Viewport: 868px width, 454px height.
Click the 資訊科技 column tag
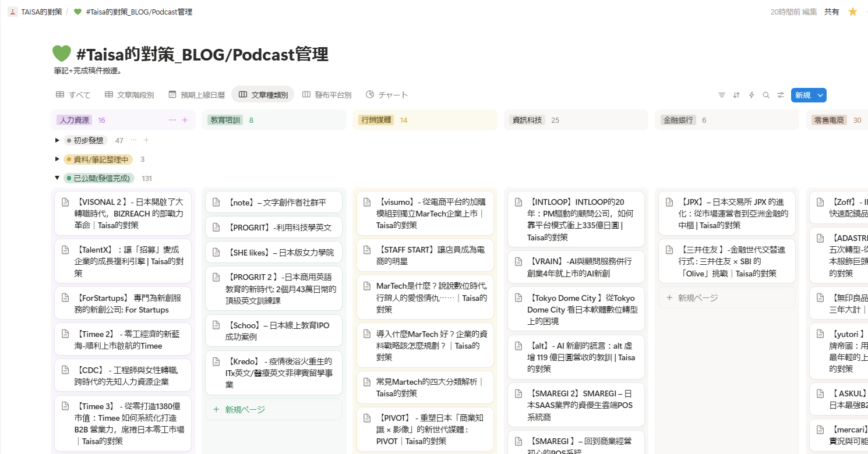(527, 120)
